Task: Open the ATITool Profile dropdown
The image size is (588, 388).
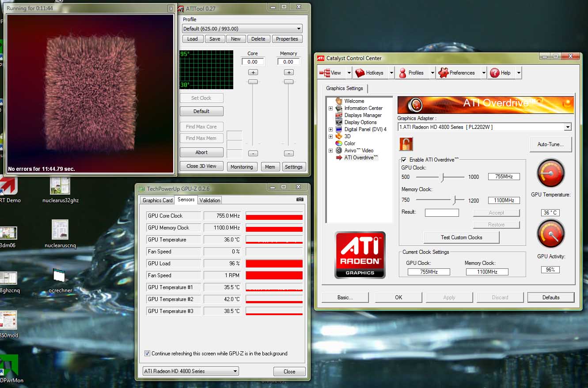Action: pos(299,29)
